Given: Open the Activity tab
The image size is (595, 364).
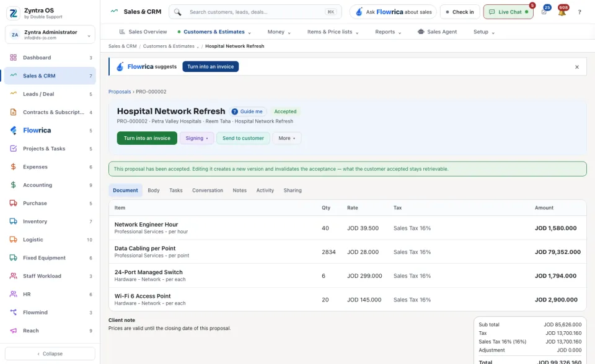Looking at the screenshot, I should (x=265, y=190).
